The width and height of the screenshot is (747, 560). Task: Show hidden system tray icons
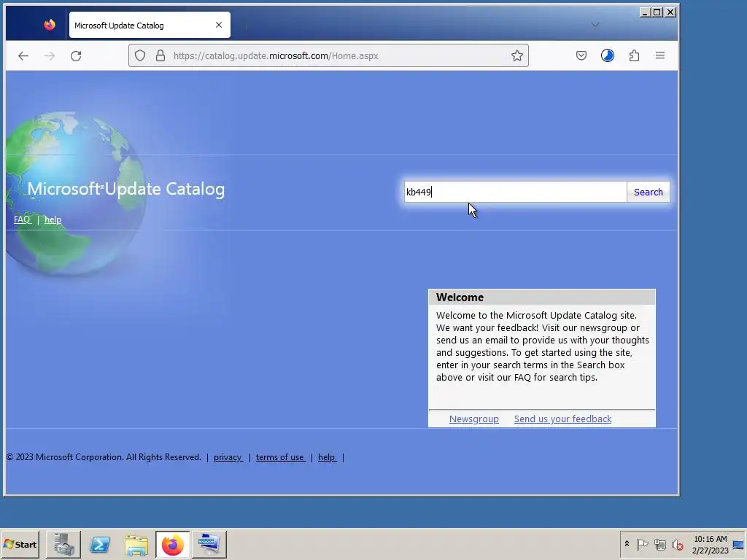coord(627,544)
